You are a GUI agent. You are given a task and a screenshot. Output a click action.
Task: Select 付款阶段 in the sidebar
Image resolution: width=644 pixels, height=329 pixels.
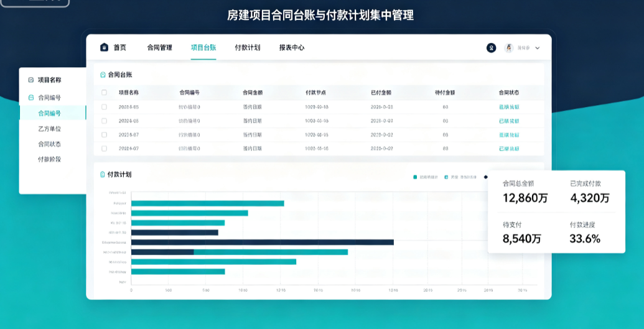click(49, 159)
